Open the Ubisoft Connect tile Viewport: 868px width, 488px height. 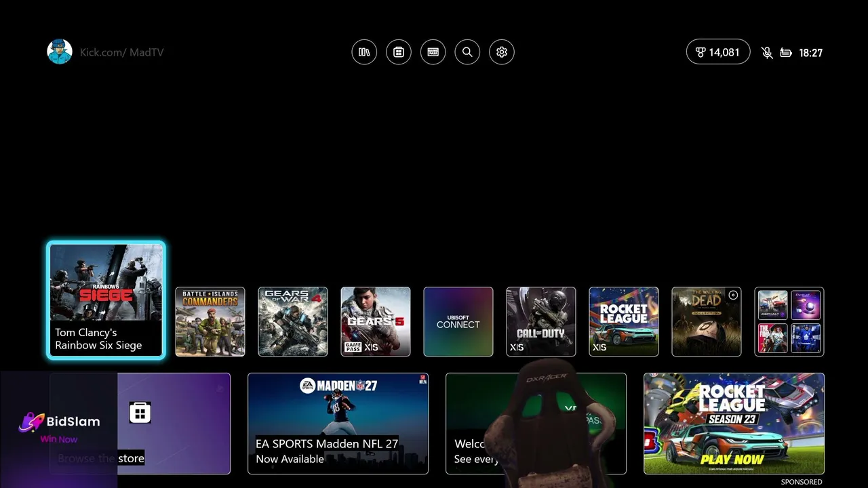[x=458, y=321]
